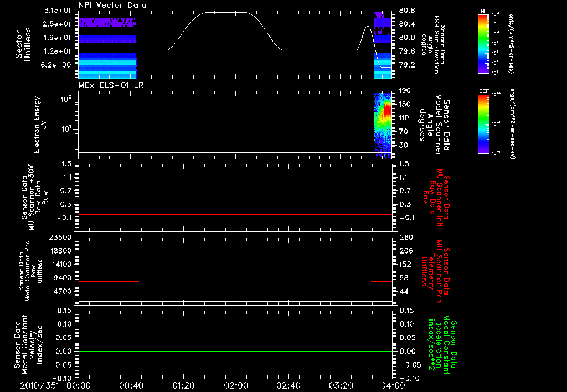Click the "260" telemetry tick value
567x392 pixels.
[x=405, y=237]
